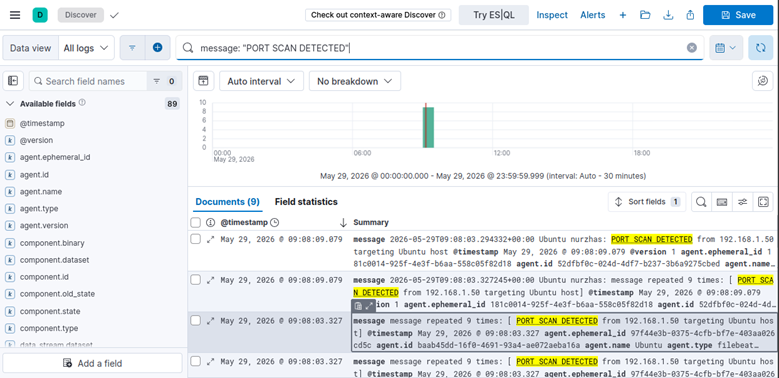The height and width of the screenshot is (378, 779).
Task: Open display options sliders icon
Action: tap(743, 202)
